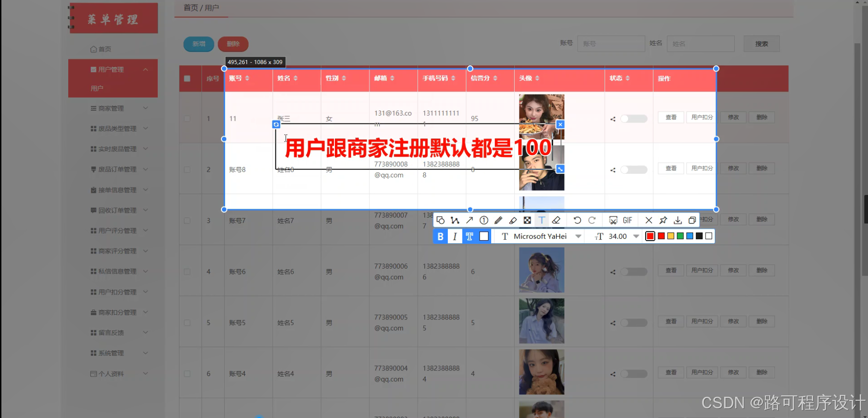
Task: Focus the 姓名 search input
Action: point(701,44)
